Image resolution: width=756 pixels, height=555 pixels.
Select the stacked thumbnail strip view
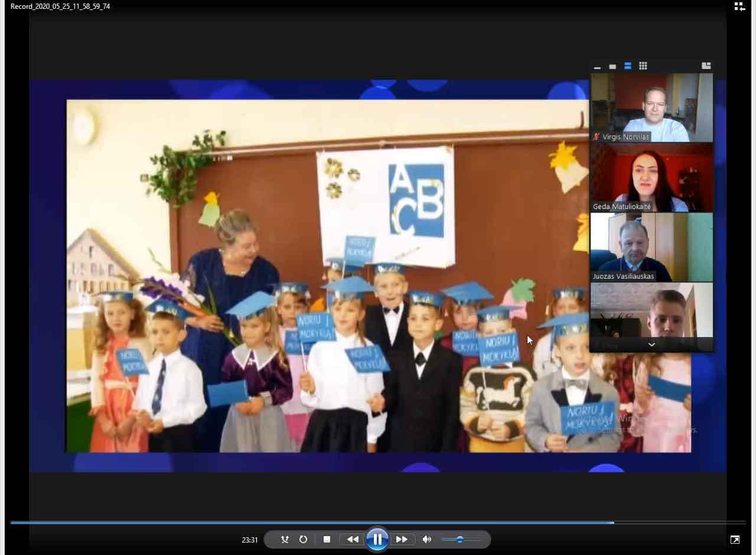(628, 66)
